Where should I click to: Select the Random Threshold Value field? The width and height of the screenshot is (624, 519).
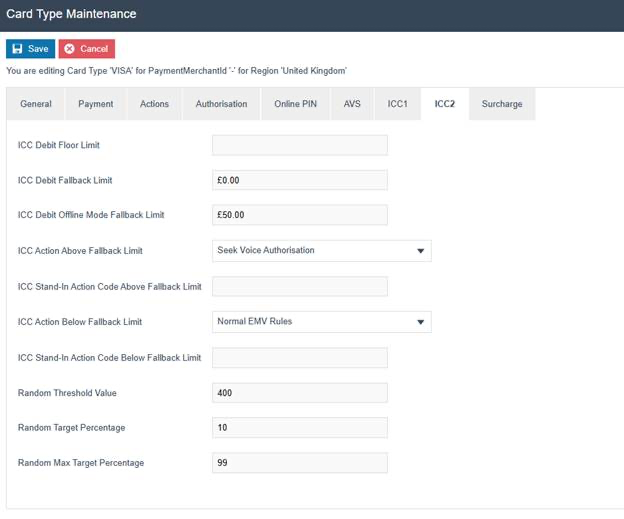(299, 393)
